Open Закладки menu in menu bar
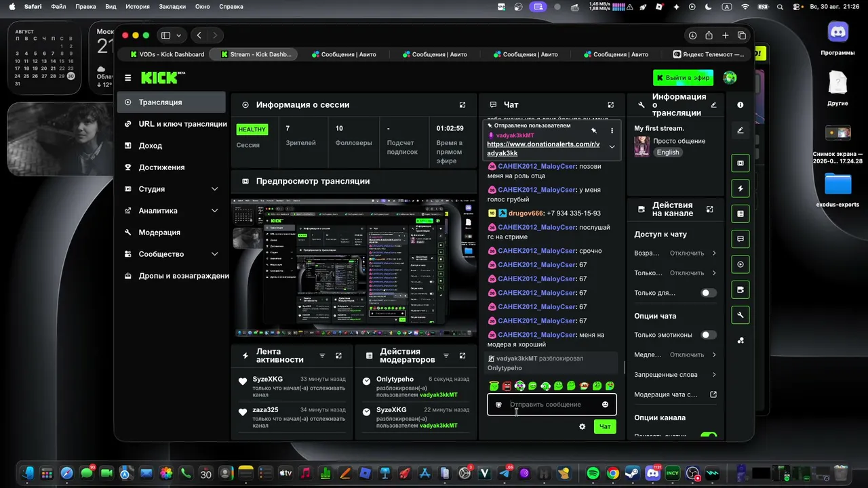The image size is (868, 488). coord(172,6)
